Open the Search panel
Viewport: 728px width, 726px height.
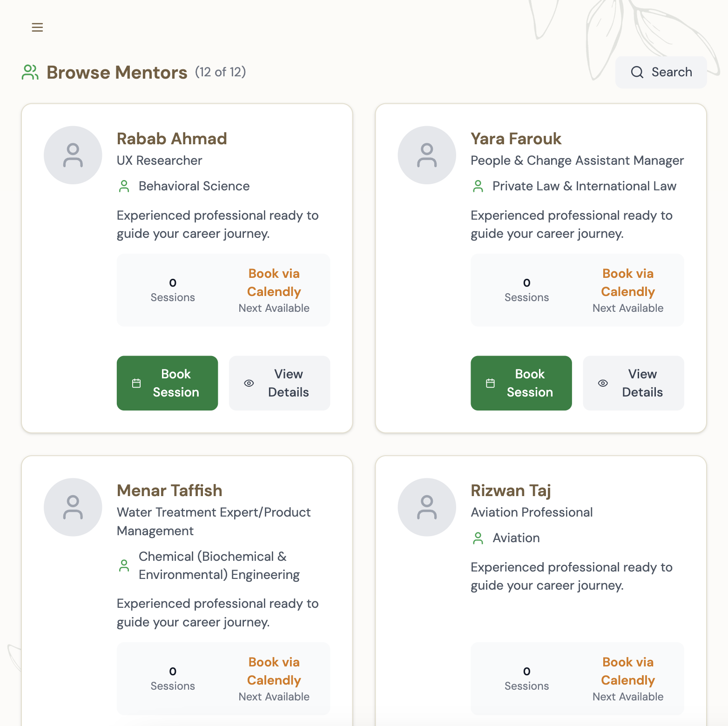[661, 72]
